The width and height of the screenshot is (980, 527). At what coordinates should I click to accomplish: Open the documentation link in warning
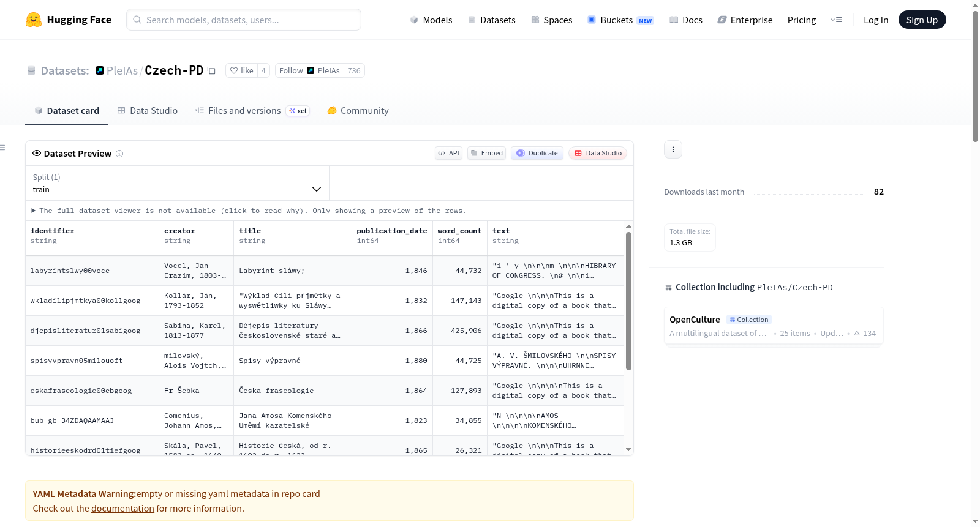point(123,509)
